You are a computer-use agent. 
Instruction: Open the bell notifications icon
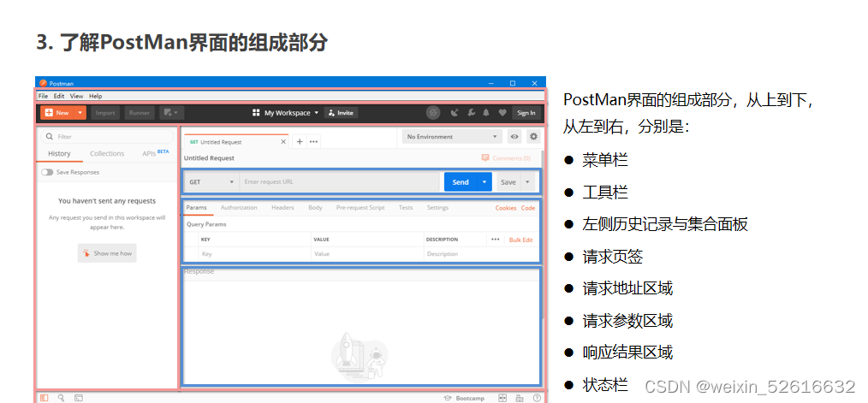pos(486,112)
